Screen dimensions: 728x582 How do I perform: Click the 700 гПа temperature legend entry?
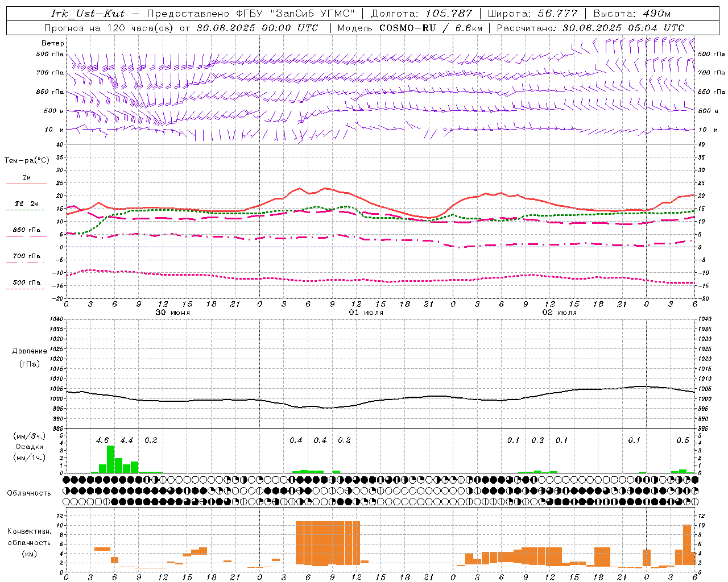[x=27, y=256]
